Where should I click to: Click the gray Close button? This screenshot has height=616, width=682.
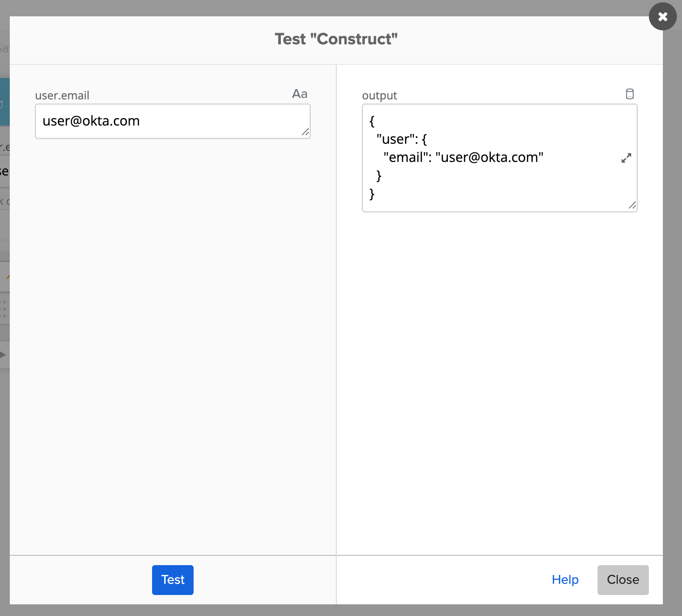tap(623, 580)
